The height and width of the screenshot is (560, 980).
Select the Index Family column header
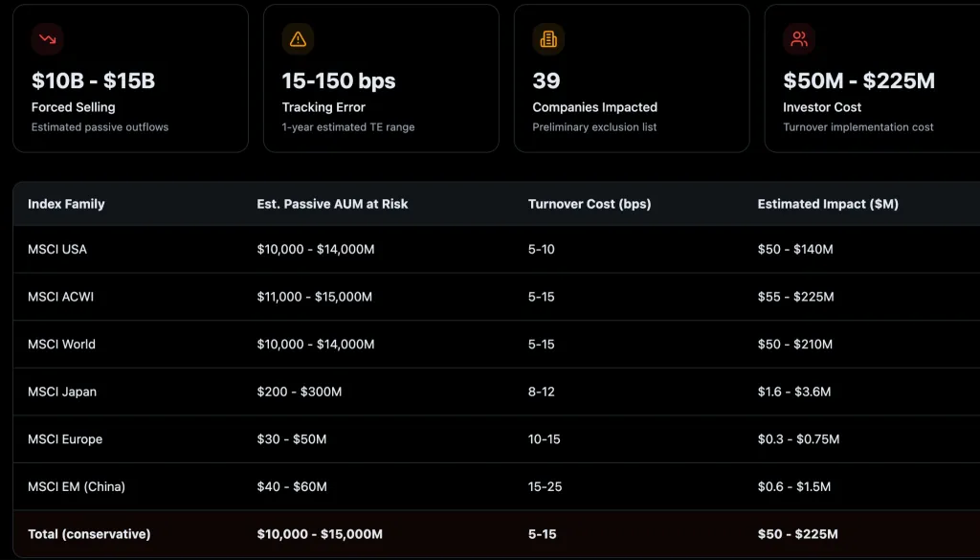point(66,204)
